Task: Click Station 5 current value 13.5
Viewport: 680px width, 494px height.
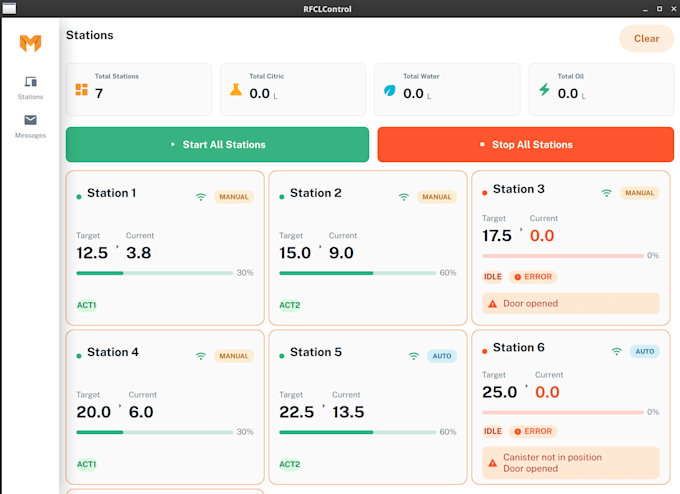Action: 348,412
